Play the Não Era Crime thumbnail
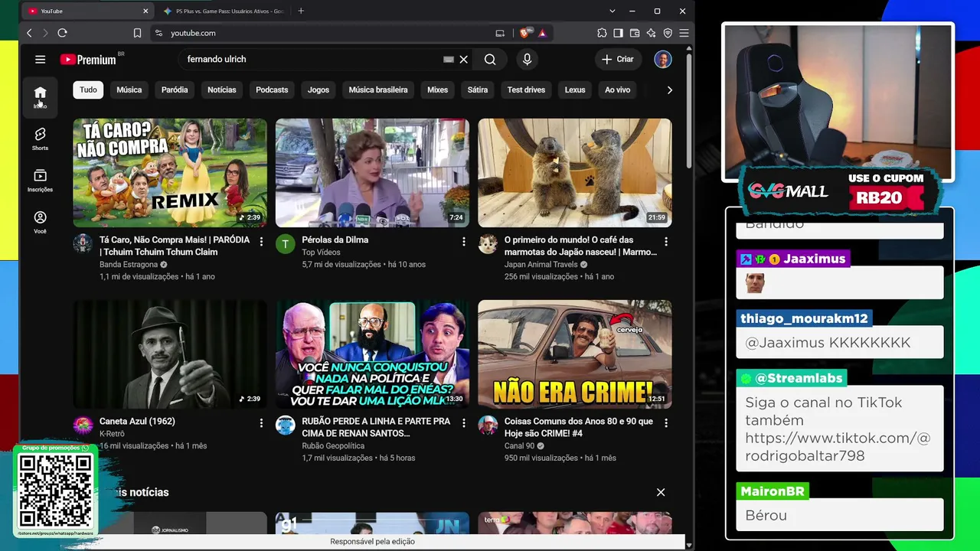This screenshot has height=551, width=980. point(575,354)
